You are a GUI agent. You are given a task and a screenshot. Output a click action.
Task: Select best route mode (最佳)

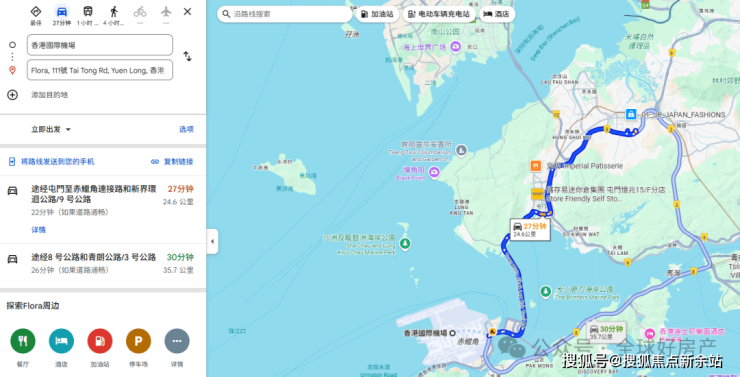(x=36, y=15)
